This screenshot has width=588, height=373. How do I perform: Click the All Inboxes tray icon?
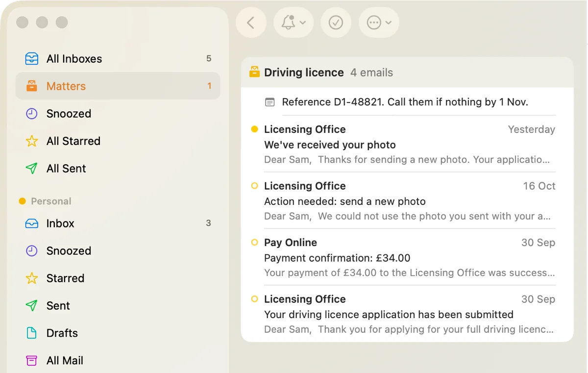pyautogui.click(x=31, y=59)
